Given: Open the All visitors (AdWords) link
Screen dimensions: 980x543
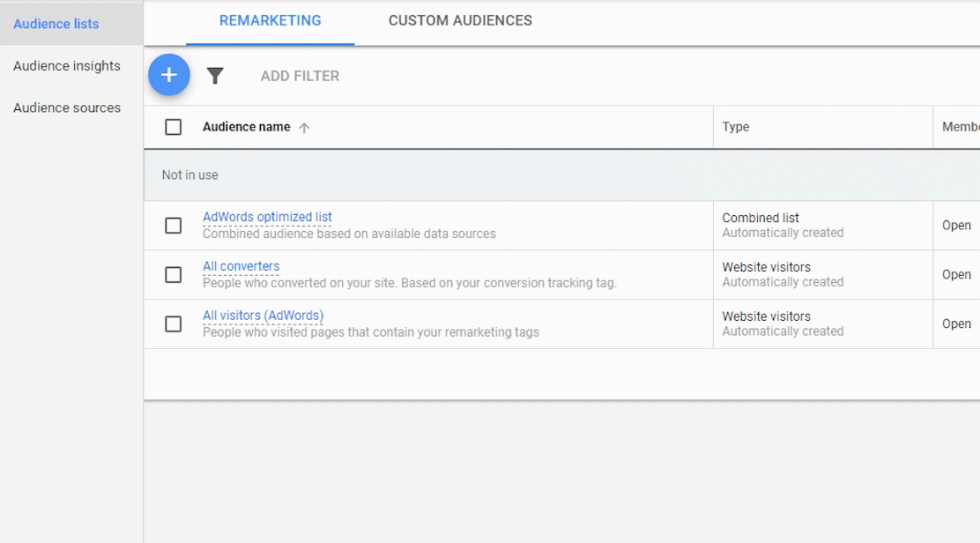Looking at the screenshot, I should click(x=263, y=316).
